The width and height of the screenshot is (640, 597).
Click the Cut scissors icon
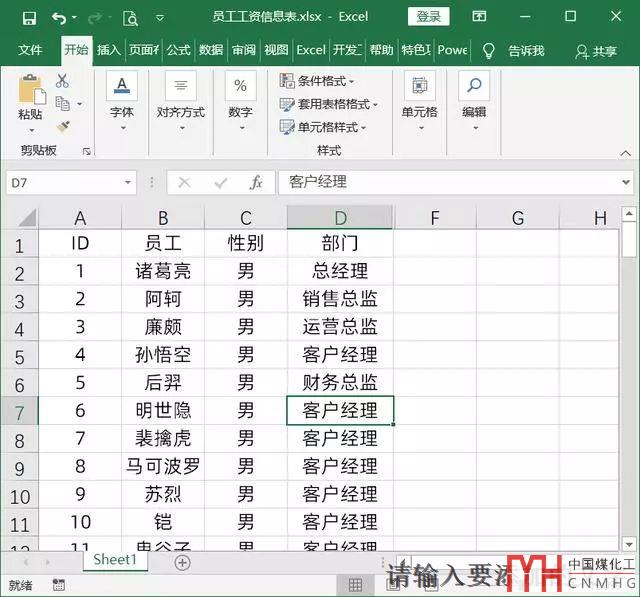tap(62, 81)
